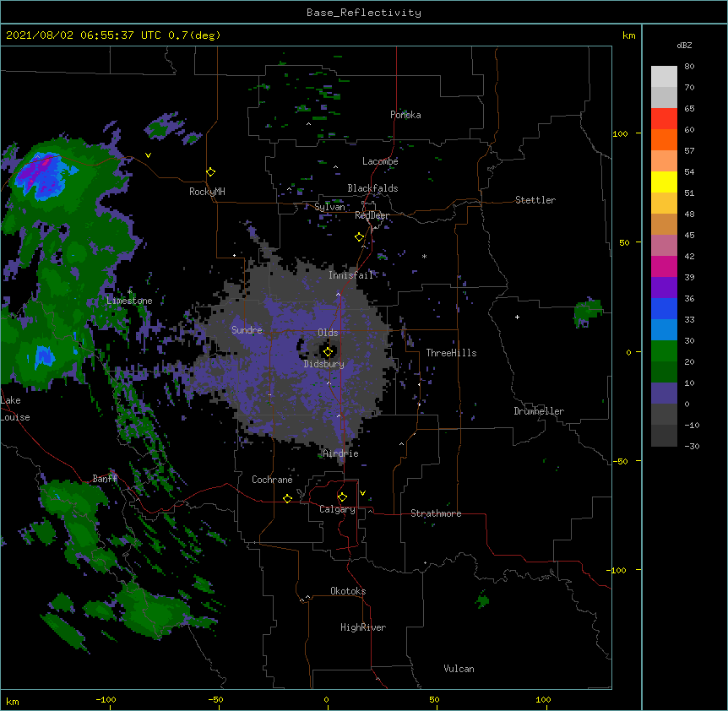Click the yellow V marker northwest of RockyMH
Screen dimensions: 728x711
coord(148,155)
